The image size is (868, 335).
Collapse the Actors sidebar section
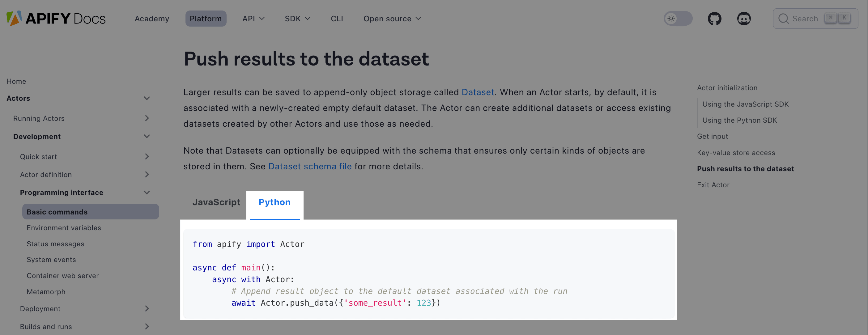(147, 98)
